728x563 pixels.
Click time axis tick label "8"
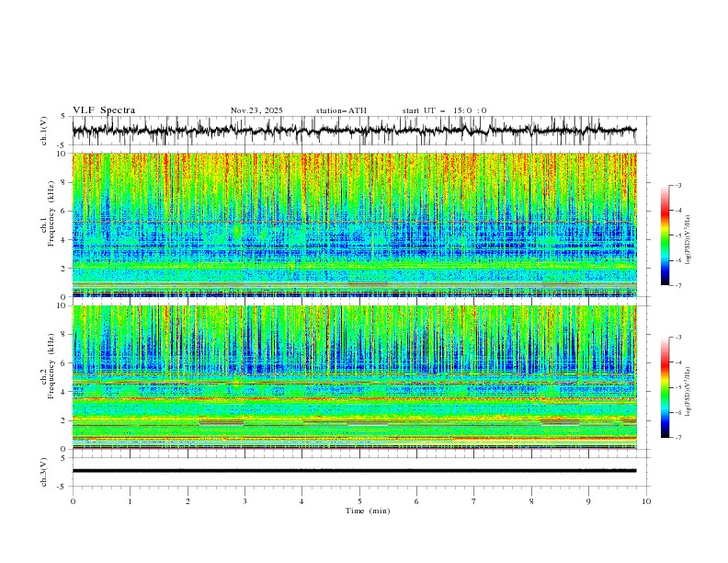click(x=531, y=501)
